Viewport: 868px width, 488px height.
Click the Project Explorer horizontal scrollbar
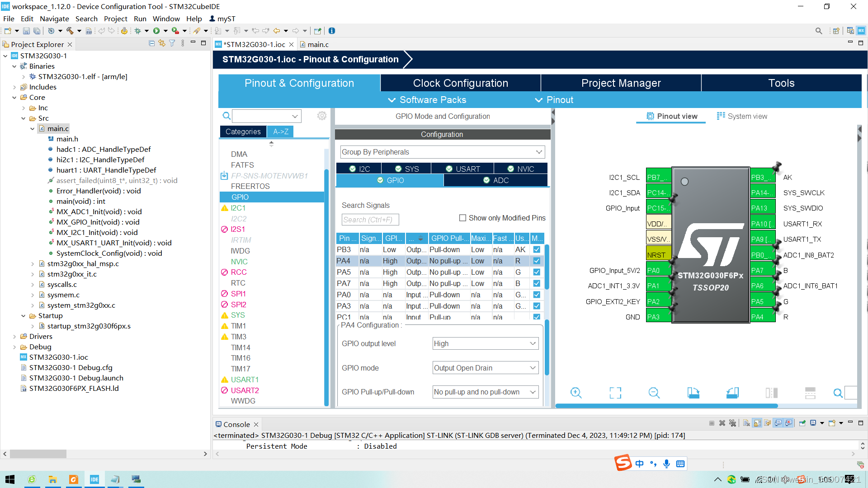coord(38,454)
